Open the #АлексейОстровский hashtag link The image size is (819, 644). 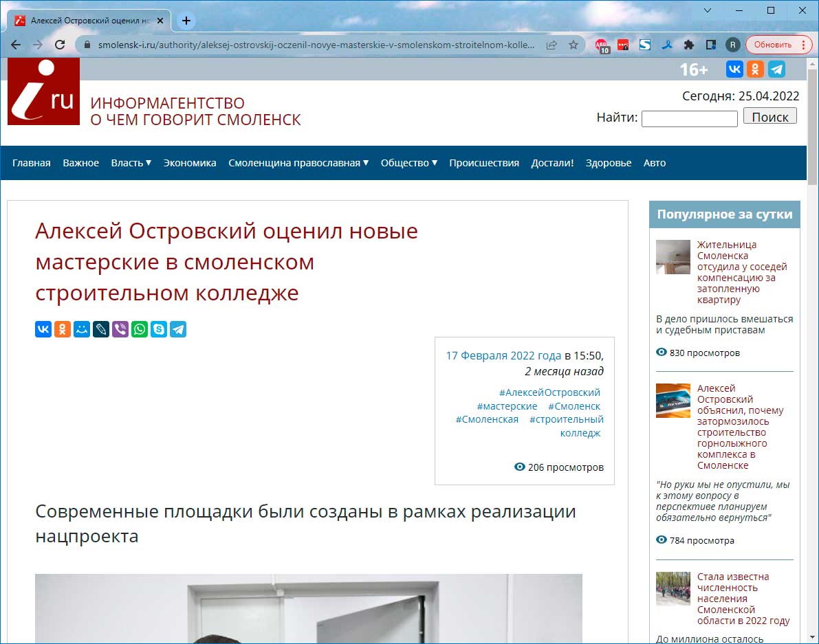pos(549,392)
